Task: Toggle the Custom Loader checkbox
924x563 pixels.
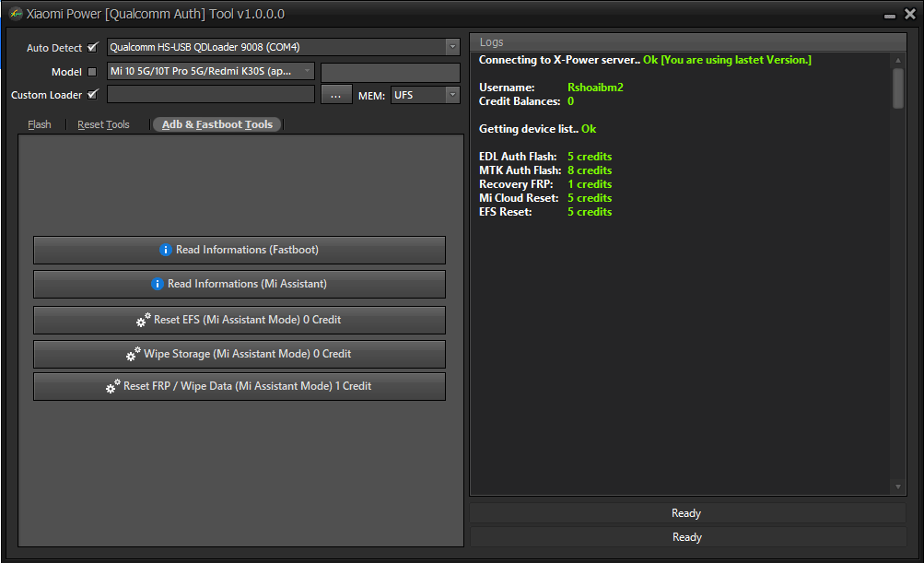Action: [92, 94]
